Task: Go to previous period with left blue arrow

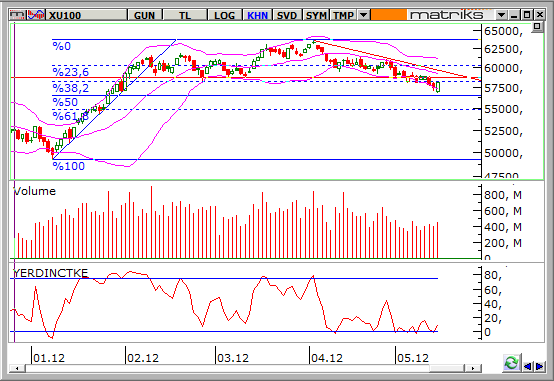Action: click(x=528, y=366)
